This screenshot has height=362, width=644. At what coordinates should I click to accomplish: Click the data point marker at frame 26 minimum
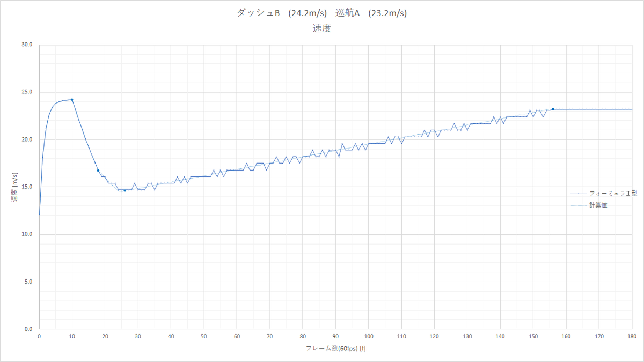125,190
